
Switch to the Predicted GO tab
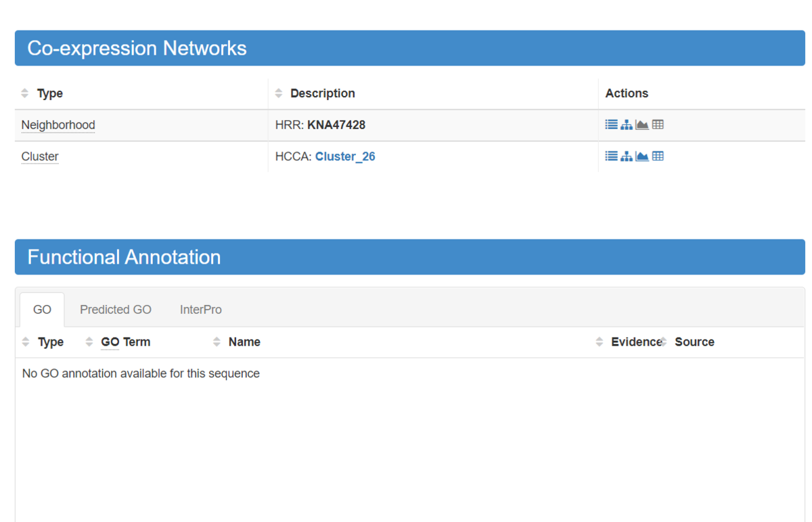[x=116, y=310]
